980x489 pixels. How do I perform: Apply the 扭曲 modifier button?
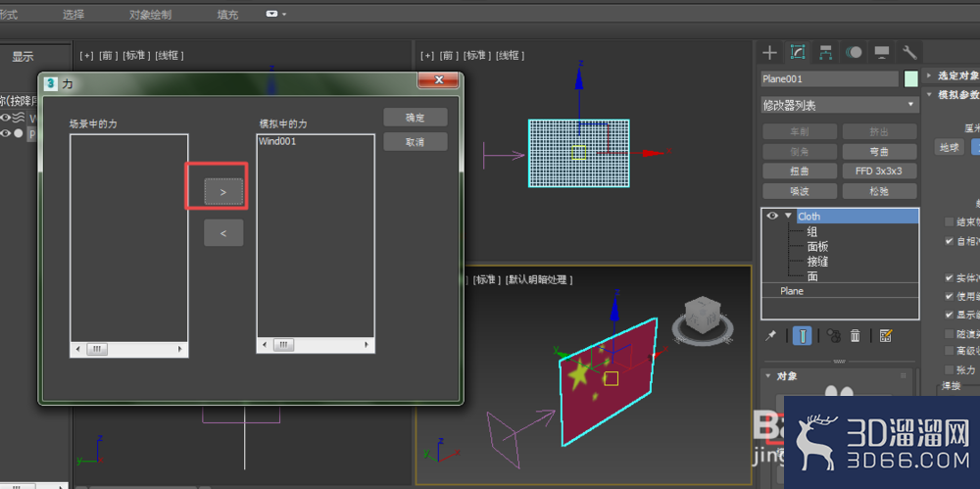pyautogui.click(x=800, y=171)
